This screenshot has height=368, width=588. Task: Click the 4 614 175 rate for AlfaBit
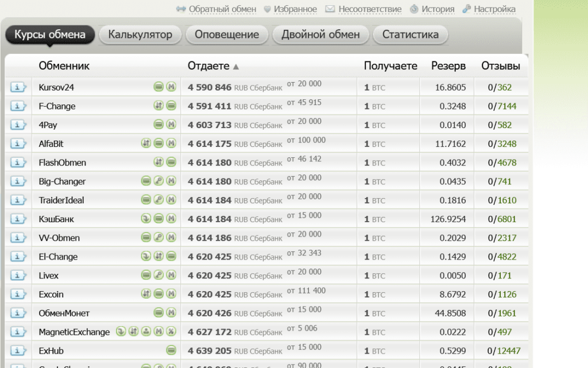point(210,144)
